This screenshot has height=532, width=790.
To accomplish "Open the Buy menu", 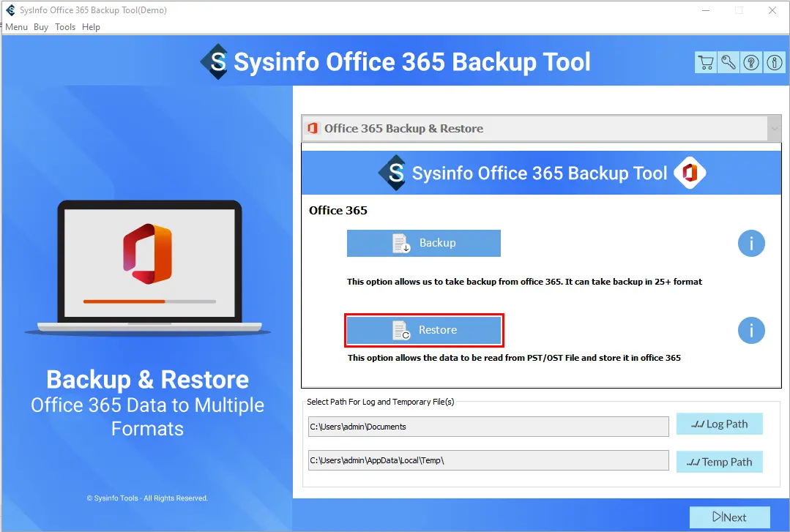I will pos(41,27).
